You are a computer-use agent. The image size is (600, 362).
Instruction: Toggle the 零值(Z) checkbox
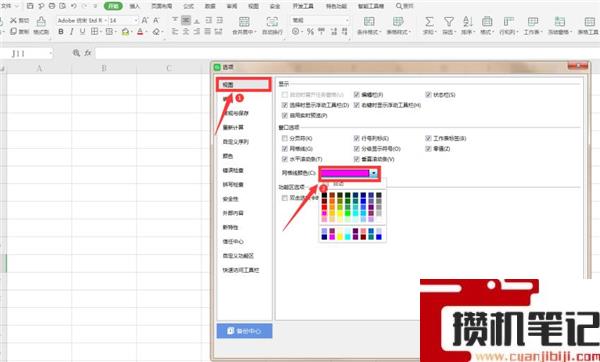click(428, 148)
